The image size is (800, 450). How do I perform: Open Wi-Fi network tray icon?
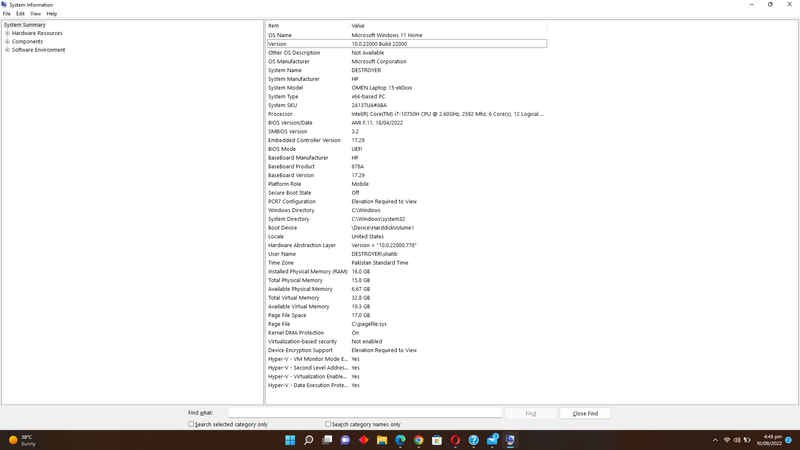coord(727,440)
